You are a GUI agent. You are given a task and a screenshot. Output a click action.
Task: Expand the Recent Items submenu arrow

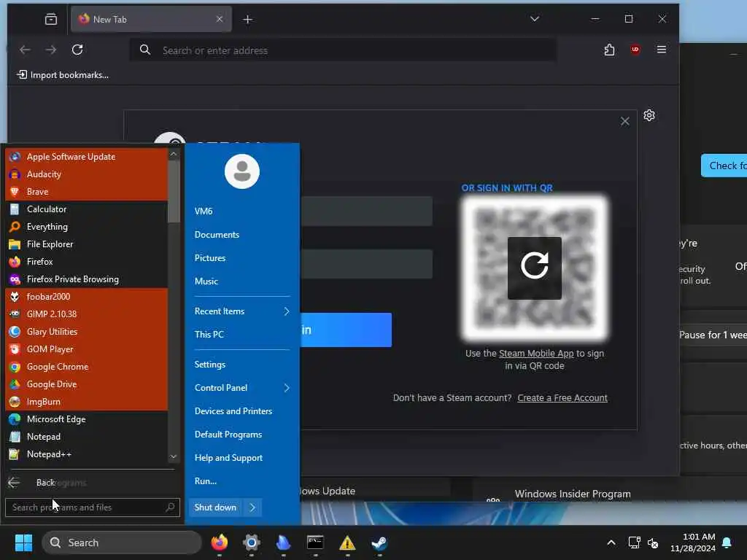tap(286, 311)
